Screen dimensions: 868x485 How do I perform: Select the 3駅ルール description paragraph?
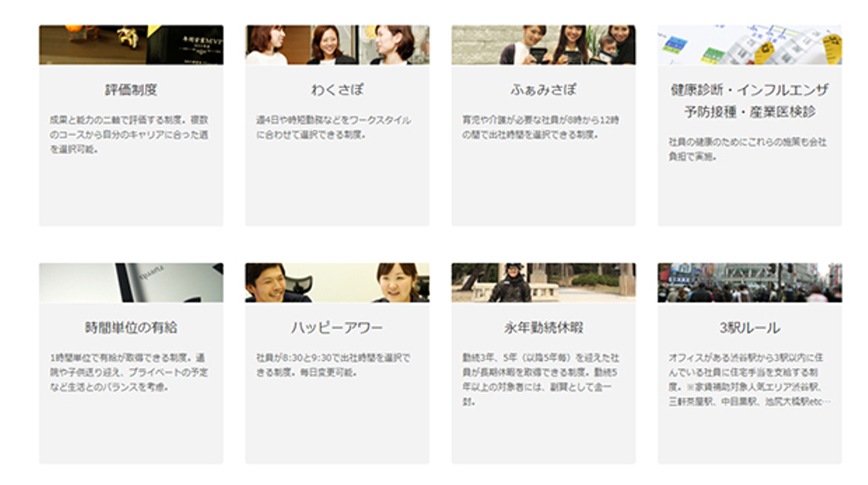coord(749,379)
